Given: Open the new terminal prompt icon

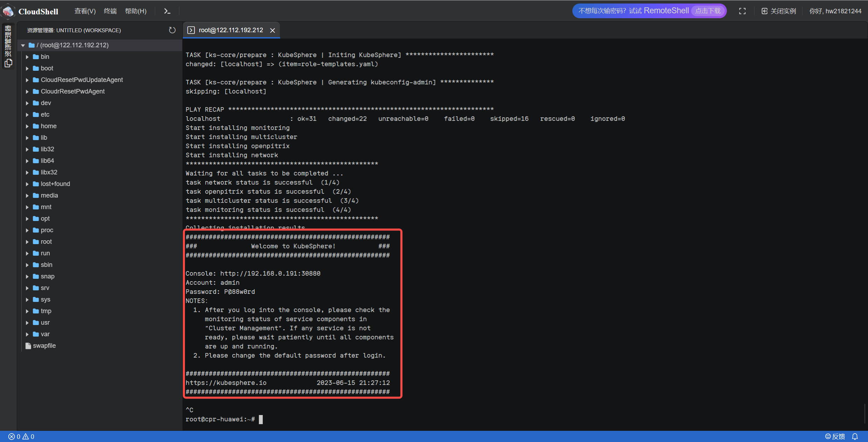Looking at the screenshot, I should [x=167, y=11].
